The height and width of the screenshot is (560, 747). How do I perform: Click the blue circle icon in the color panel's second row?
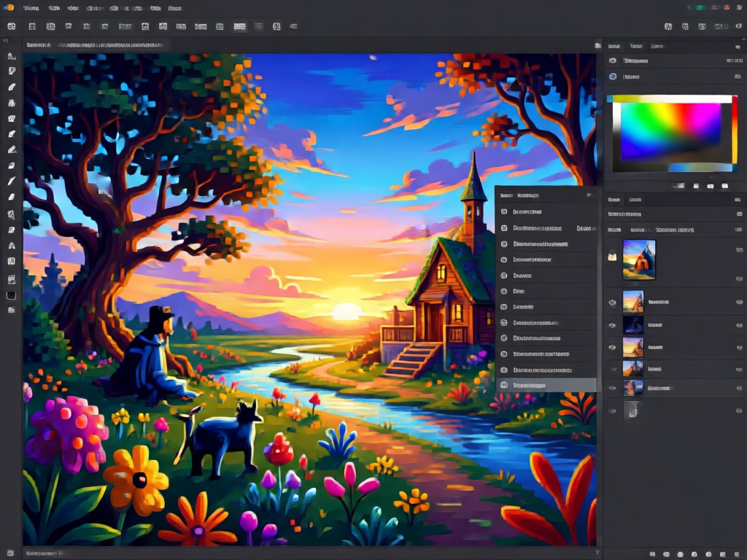coord(613,76)
